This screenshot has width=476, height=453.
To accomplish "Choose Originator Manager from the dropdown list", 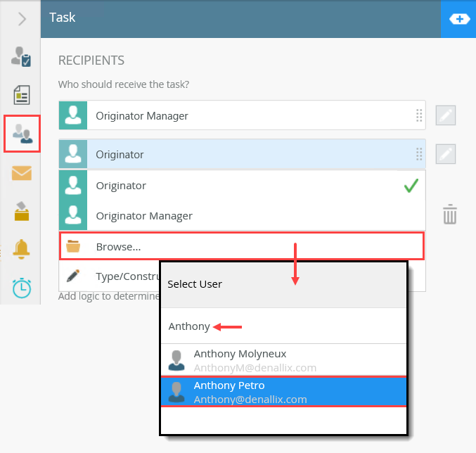I will click(x=242, y=215).
